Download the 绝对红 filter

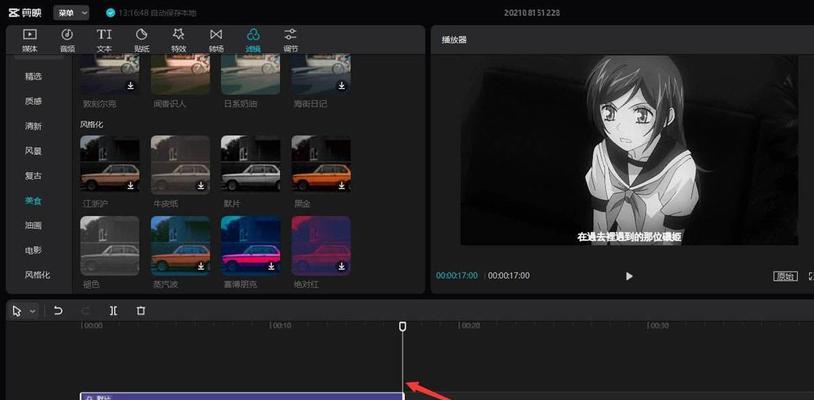pyautogui.click(x=342, y=266)
